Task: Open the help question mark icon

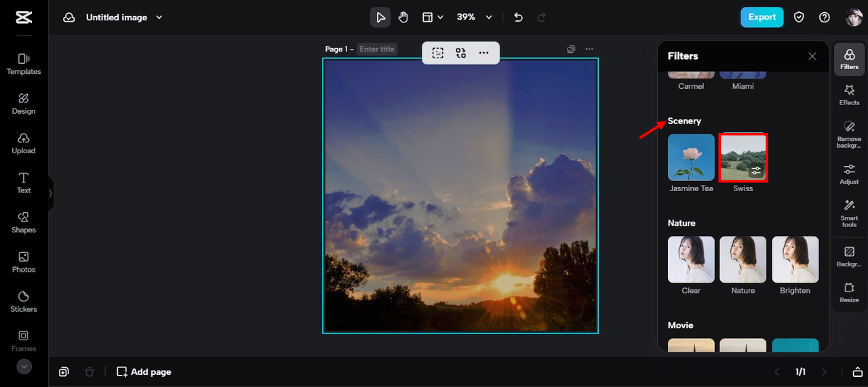Action: [825, 18]
